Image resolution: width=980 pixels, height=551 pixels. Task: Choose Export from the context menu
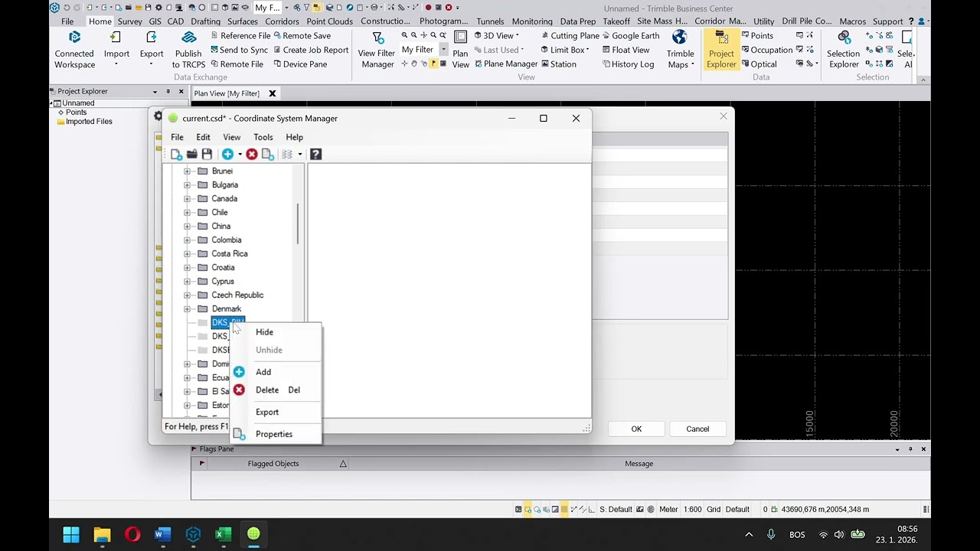click(x=267, y=412)
